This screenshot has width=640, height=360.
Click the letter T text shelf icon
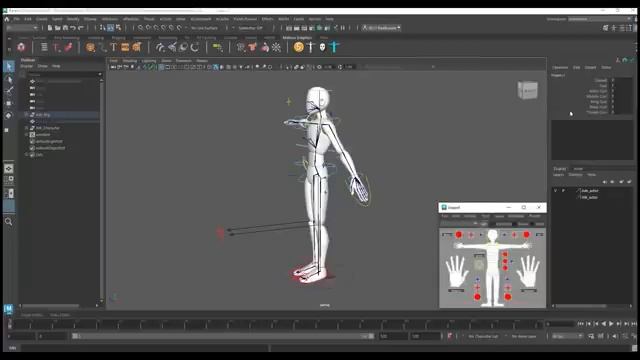pos(113,47)
